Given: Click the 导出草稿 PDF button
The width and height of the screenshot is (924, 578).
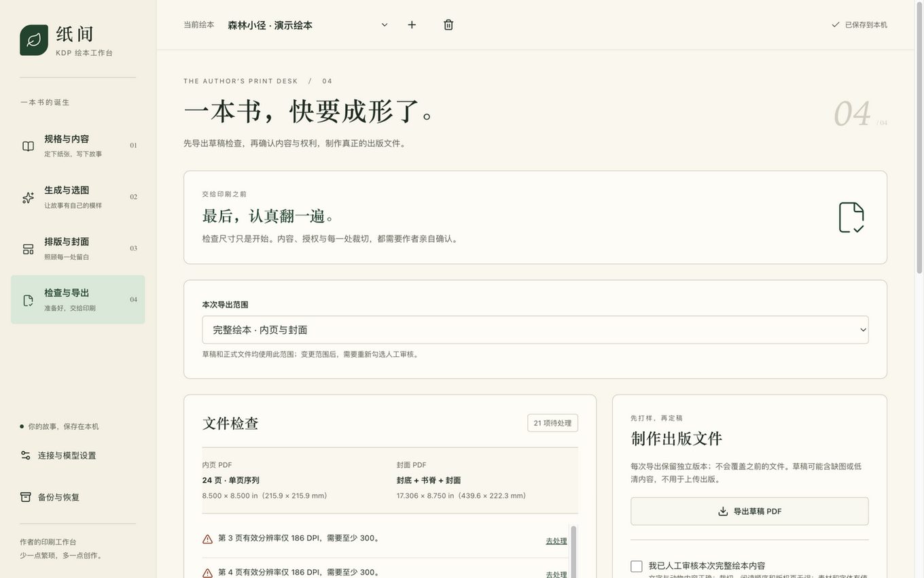Looking at the screenshot, I should coord(749,511).
